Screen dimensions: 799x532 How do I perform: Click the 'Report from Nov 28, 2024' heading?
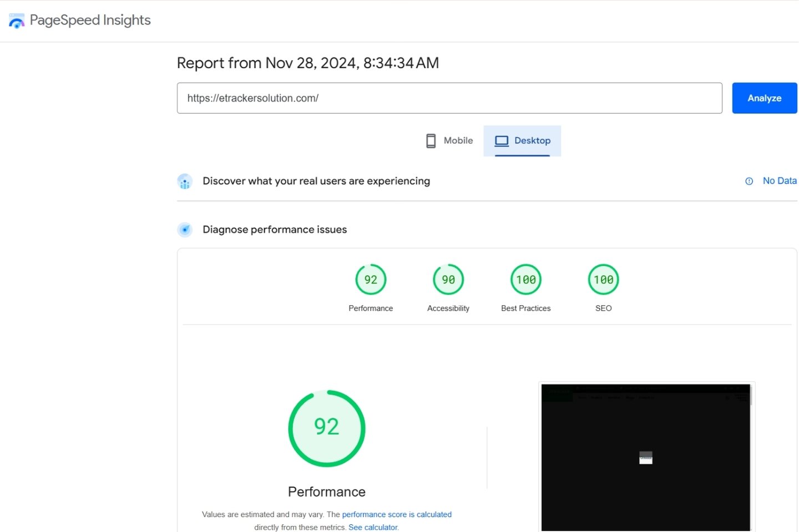coord(308,63)
